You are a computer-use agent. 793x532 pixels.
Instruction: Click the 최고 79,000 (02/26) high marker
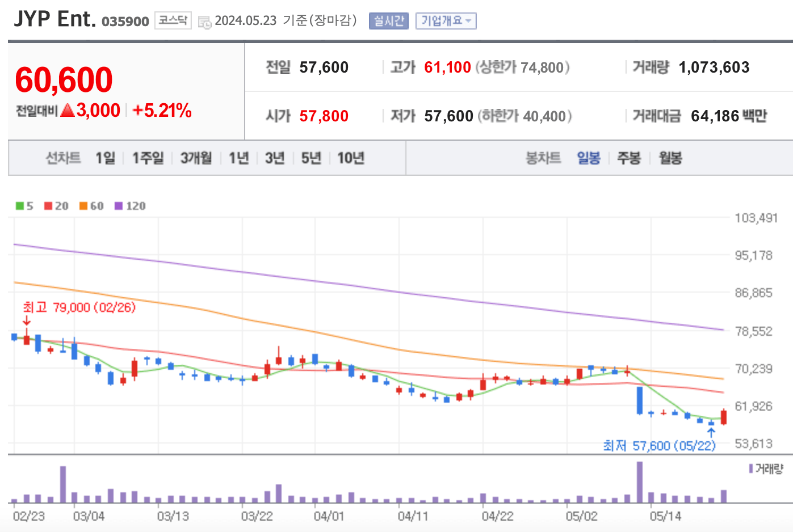pyautogui.click(x=79, y=307)
